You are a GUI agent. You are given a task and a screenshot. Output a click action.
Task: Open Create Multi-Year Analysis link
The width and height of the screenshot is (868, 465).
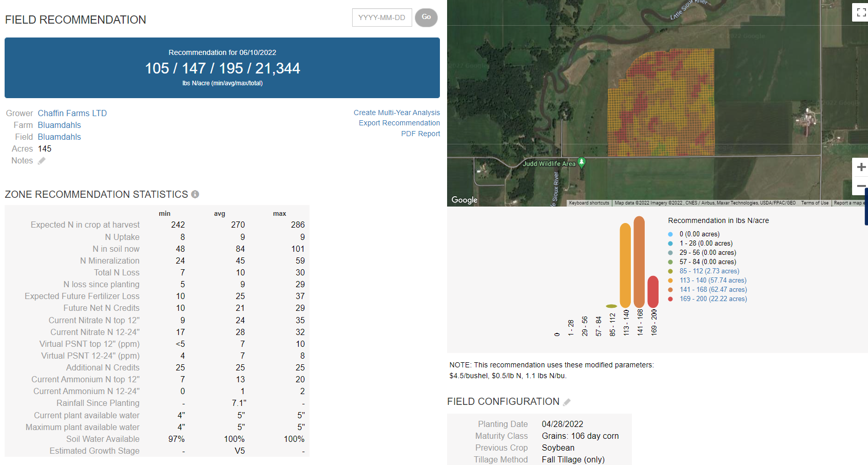click(396, 113)
